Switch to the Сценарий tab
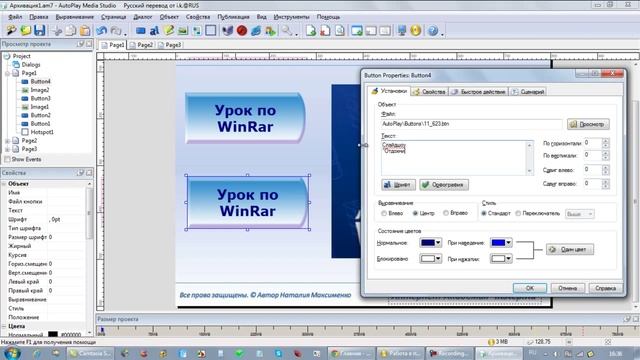The height and width of the screenshot is (360, 640). [x=528, y=92]
